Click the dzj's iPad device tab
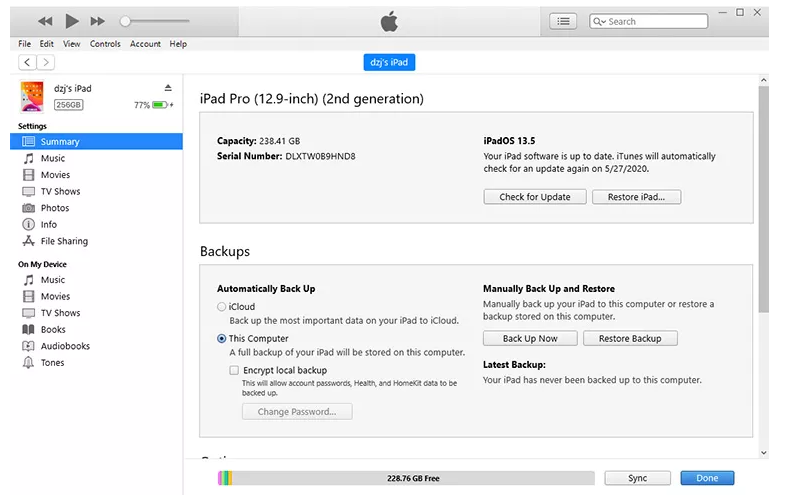The image size is (786, 495). click(x=389, y=62)
